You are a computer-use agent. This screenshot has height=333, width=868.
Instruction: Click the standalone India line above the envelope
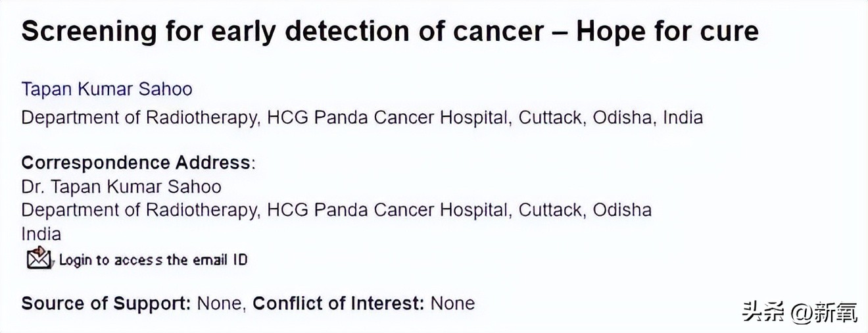pos(41,234)
